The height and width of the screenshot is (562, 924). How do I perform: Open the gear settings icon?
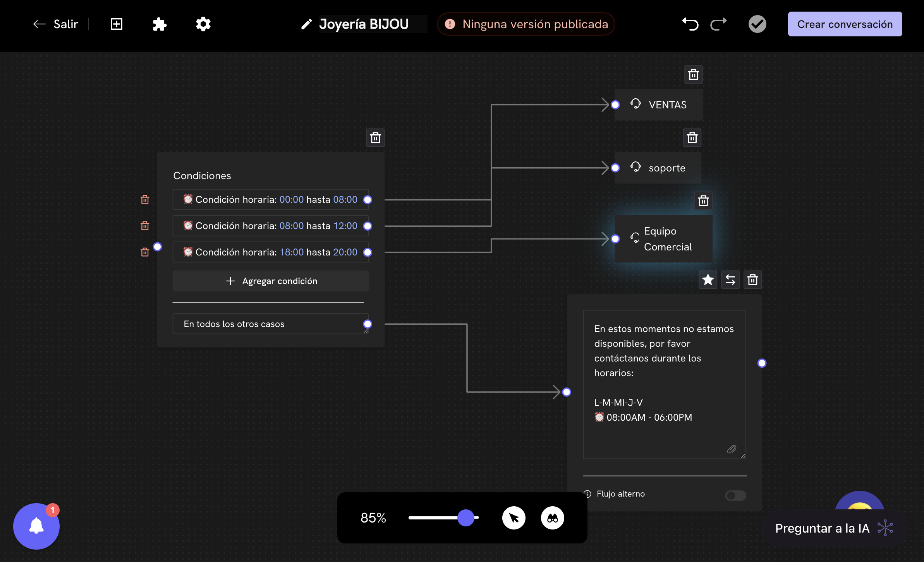point(203,24)
